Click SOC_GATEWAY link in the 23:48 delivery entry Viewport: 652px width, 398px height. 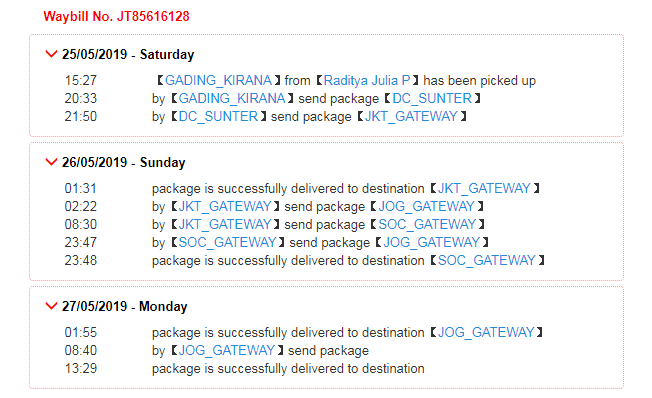coord(487,260)
